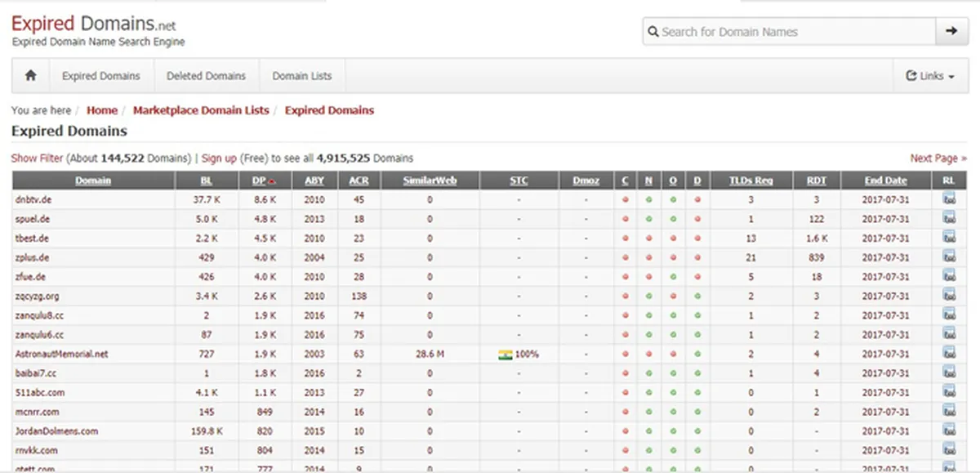Image resolution: width=980 pixels, height=473 pixels.
Task: Sort table by STC column
Action: (519, 181)
